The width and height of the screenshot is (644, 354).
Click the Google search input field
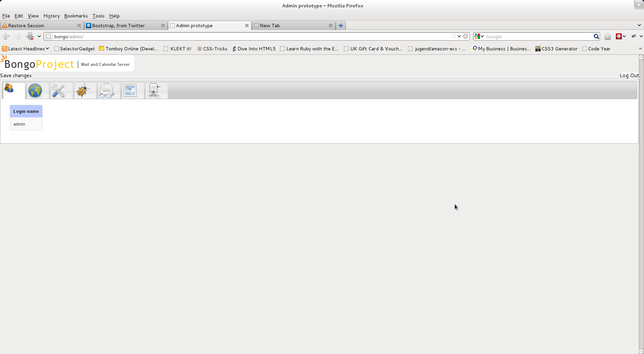click(539, 36)
